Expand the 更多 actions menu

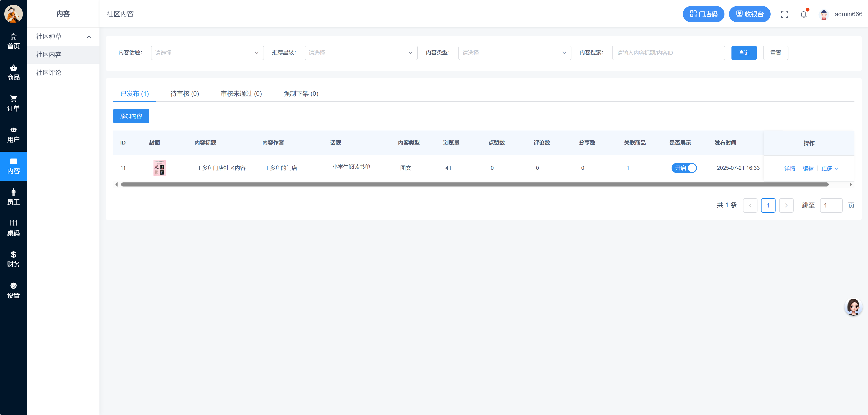pos(829,168)
